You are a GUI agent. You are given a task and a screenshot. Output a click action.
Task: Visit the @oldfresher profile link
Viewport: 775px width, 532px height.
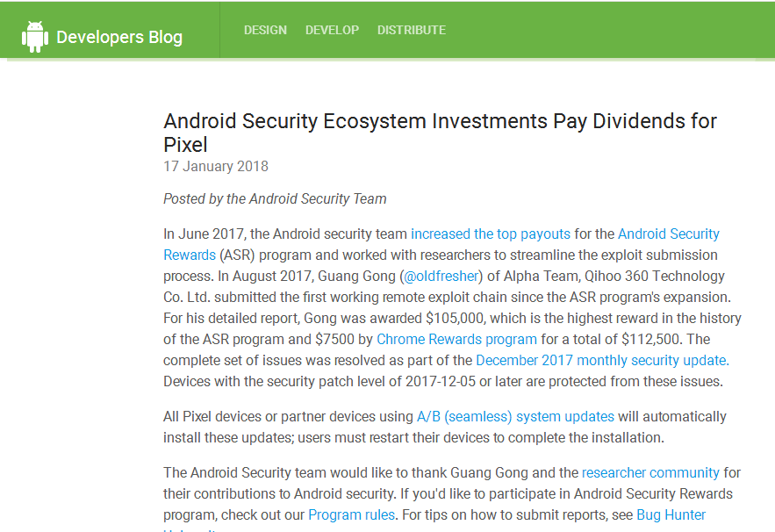point(441,276)
